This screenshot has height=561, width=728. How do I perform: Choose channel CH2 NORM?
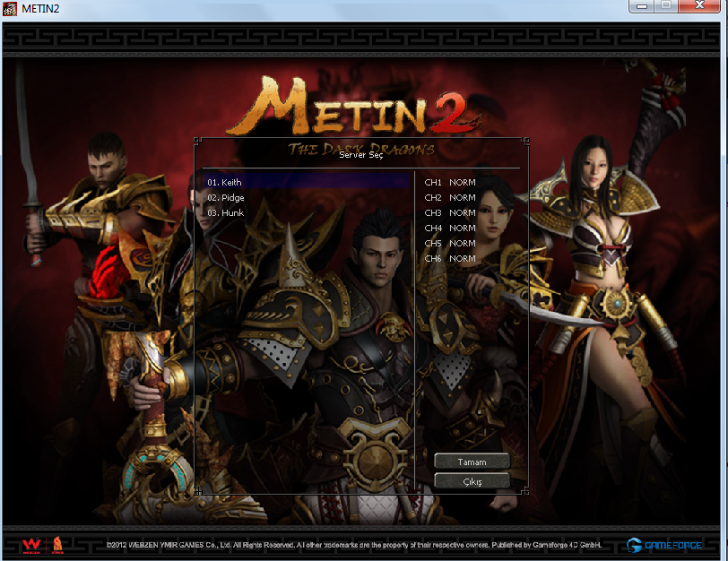pyautogui.click(x=450, y=198)
